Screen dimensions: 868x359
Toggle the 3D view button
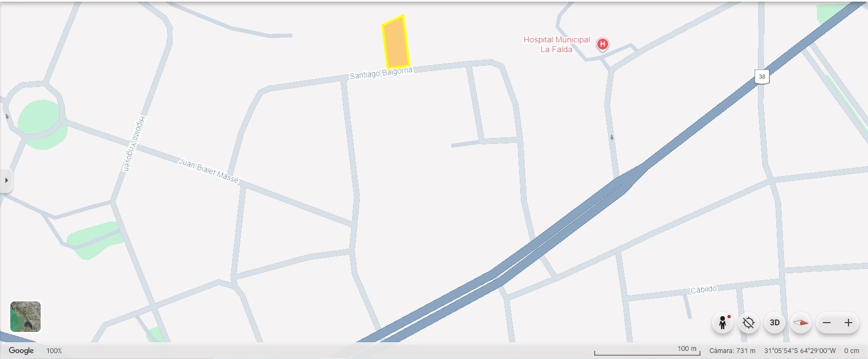775,323
